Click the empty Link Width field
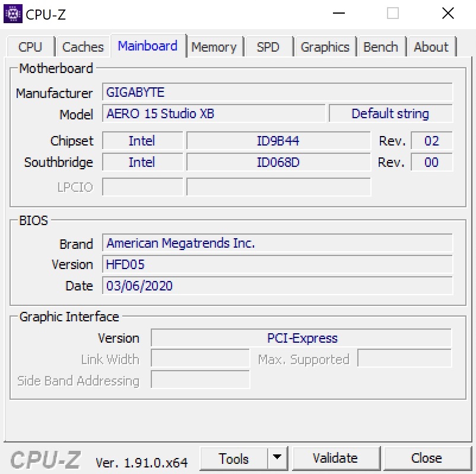This screenshot has height=474, width=476. pos(201,358)
